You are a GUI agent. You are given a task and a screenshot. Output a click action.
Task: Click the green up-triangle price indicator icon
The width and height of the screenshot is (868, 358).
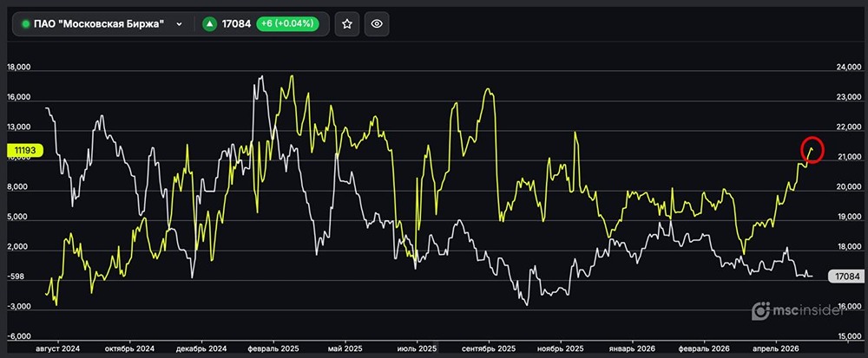(209, 23)
